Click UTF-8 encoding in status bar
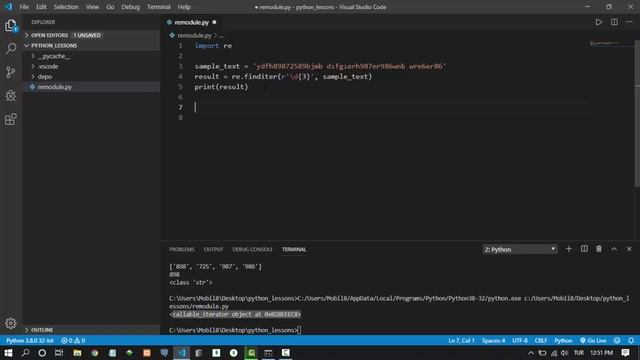The width and height of the screenshot is (640, 360). click(520, 340)
